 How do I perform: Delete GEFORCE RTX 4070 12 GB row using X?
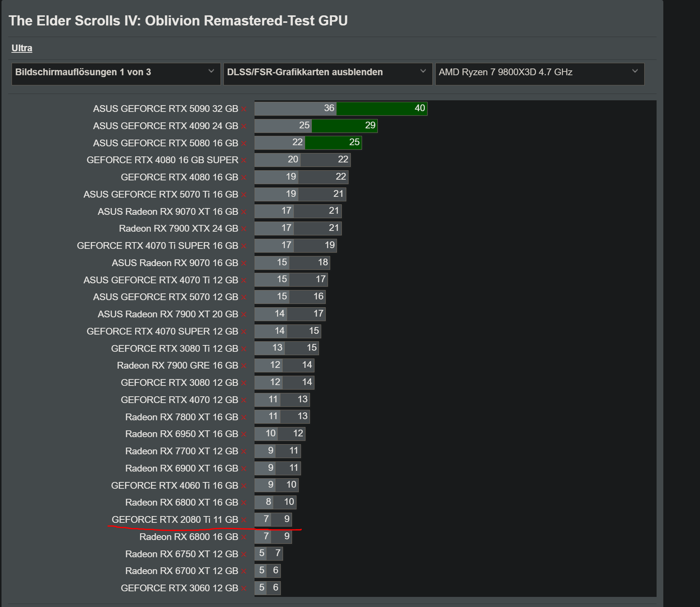click(x=244, y=400)
